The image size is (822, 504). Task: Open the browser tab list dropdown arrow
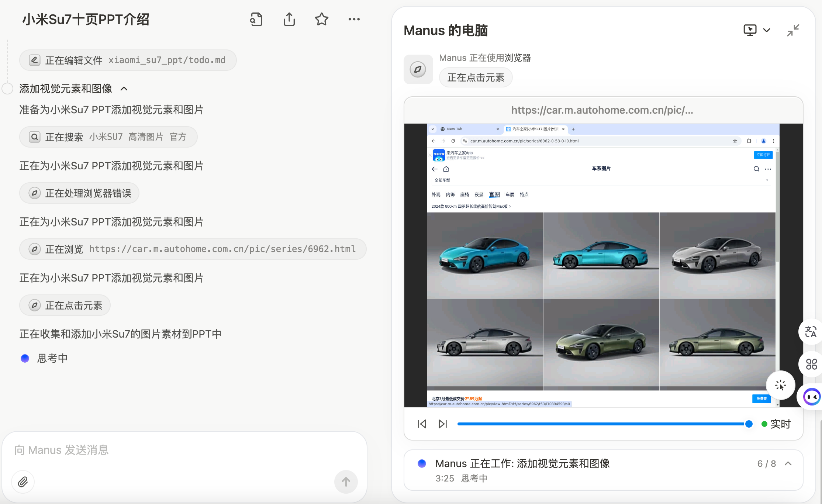(x=433, y=129)
